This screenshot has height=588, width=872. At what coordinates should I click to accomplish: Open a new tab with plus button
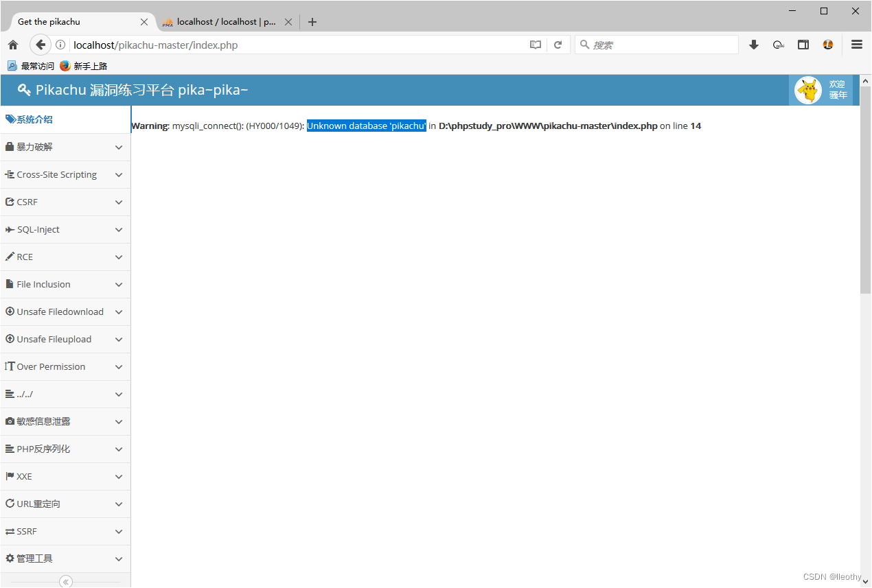coord(312,22)
